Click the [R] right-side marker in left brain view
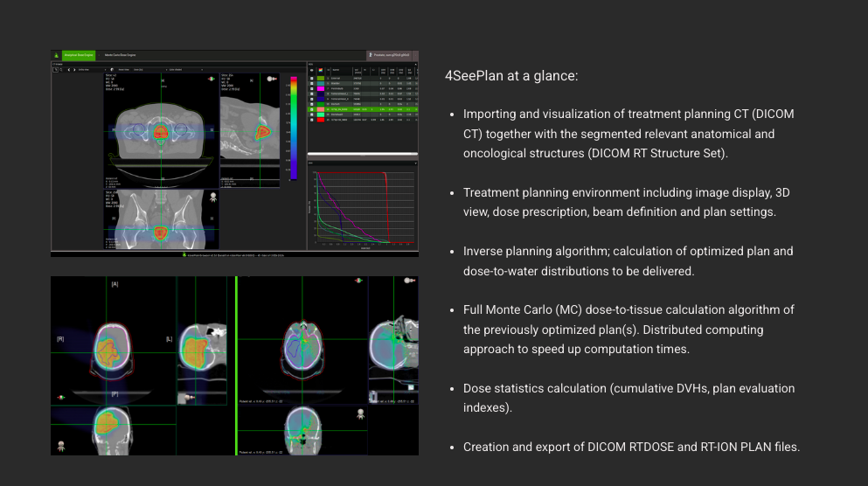Viewport: 868px width, 486px height. (x=60, y=339)
